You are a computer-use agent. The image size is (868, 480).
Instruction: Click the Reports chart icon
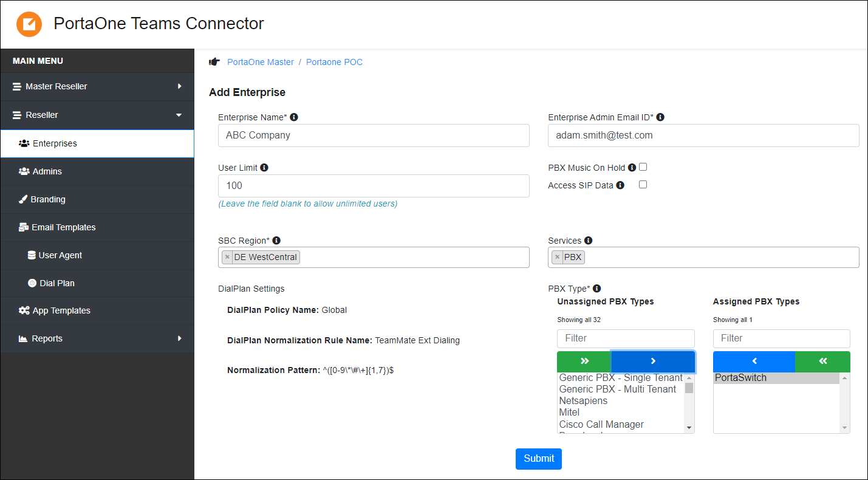tap(23, 338)
